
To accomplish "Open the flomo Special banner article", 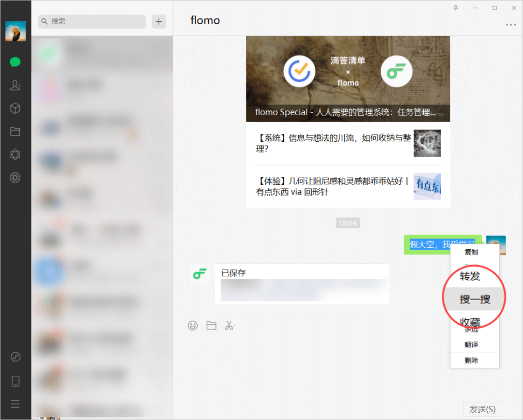I will tap(348, 79).
